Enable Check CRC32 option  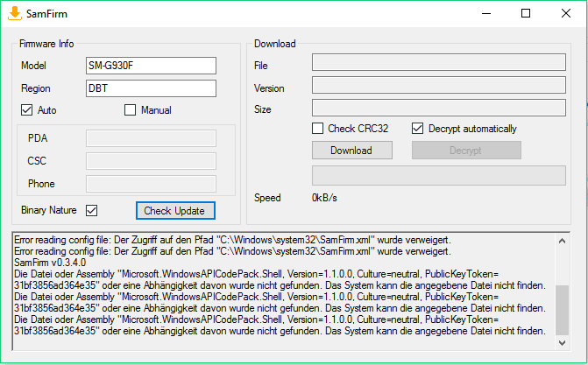[317, 129]
